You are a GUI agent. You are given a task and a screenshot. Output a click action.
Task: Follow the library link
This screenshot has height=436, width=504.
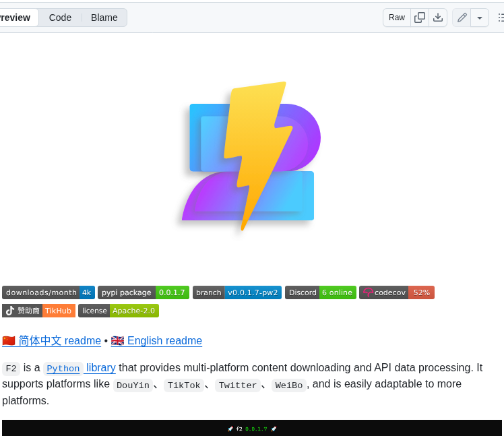coord(100,367)
